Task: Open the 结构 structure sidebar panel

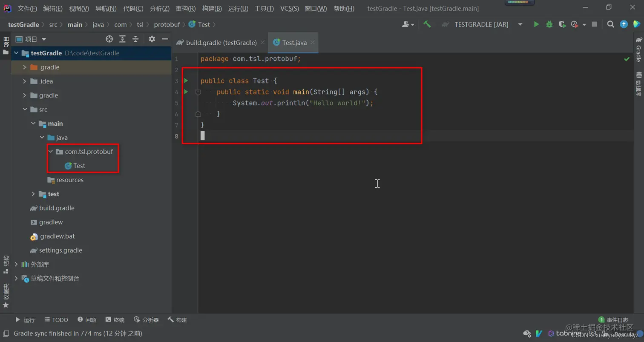Action: (x=6, y=264)
